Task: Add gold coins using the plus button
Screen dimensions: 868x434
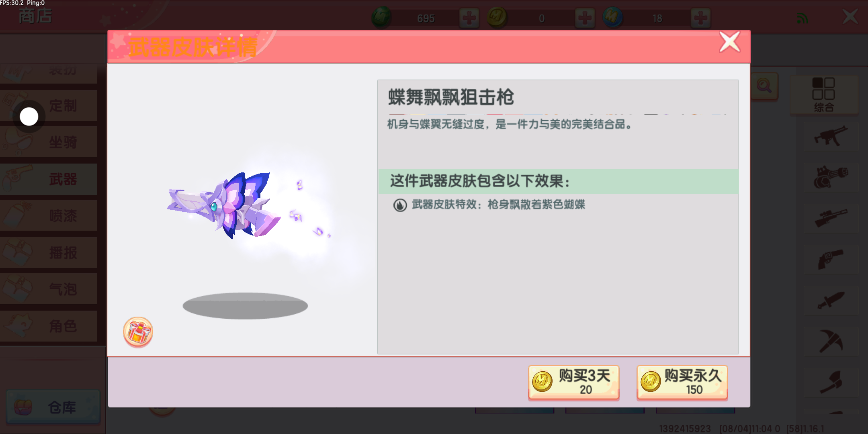Action: pos(585,18)
